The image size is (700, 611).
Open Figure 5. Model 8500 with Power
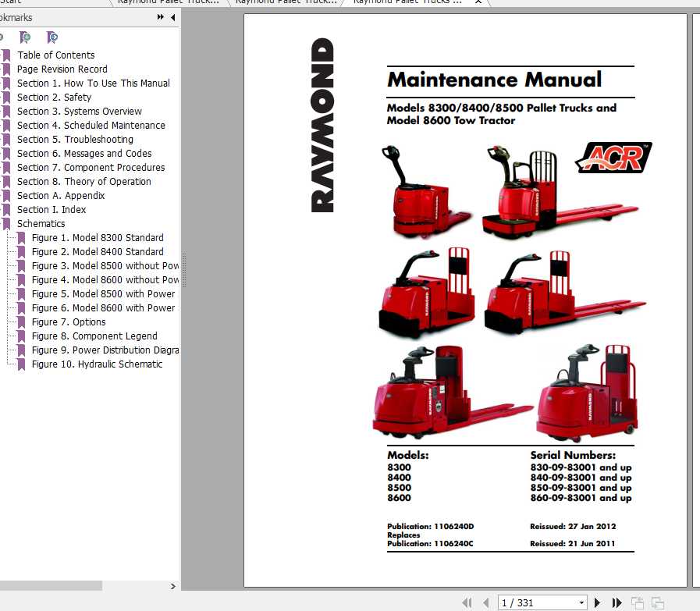[x=104, y=294]
